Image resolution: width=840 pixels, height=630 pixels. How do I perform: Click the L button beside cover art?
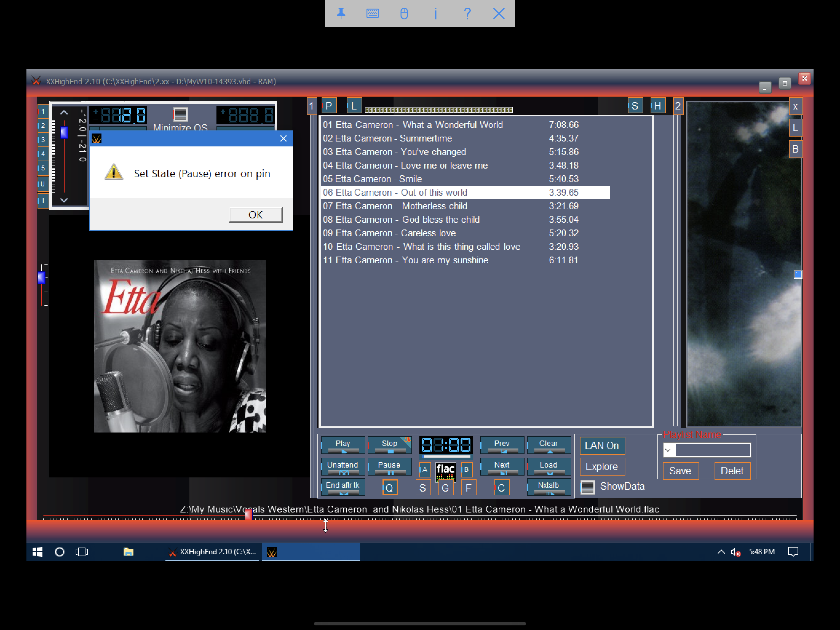coord(795,128)
